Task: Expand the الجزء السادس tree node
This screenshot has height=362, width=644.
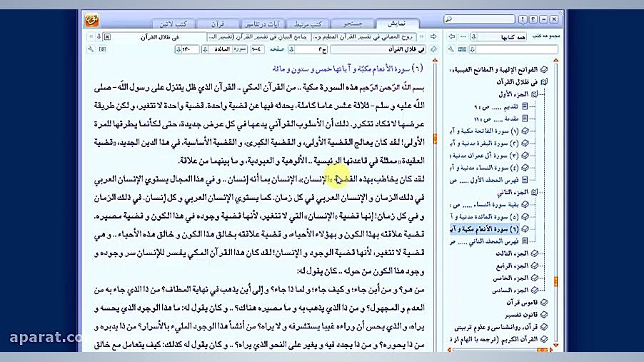Action: 534,290
